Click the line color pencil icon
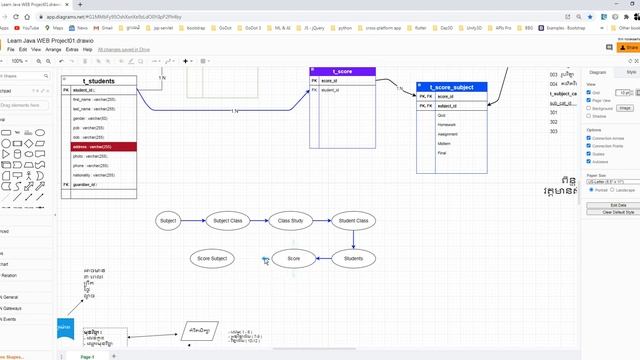 tap(131, 61)
